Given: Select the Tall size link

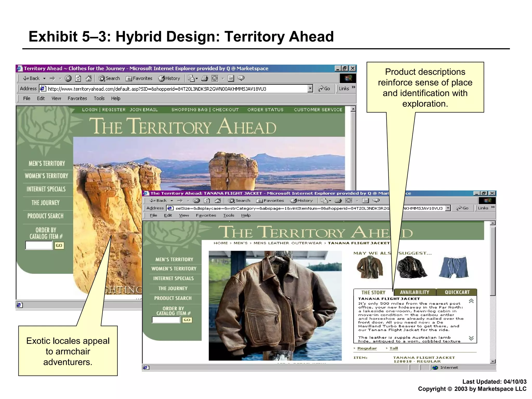Looking at the screenshot, I should pyautogui.click(x=394, y=348).
